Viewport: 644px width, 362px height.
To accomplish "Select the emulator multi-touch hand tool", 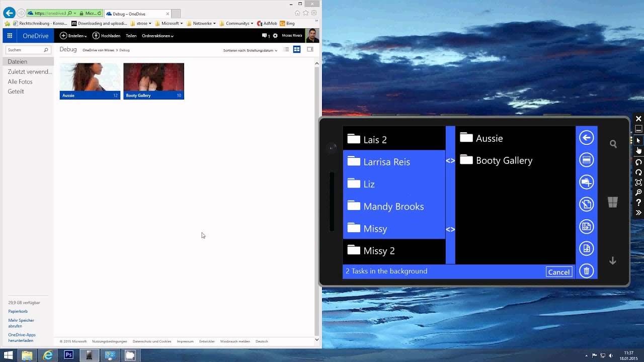I will pos(638,150).
